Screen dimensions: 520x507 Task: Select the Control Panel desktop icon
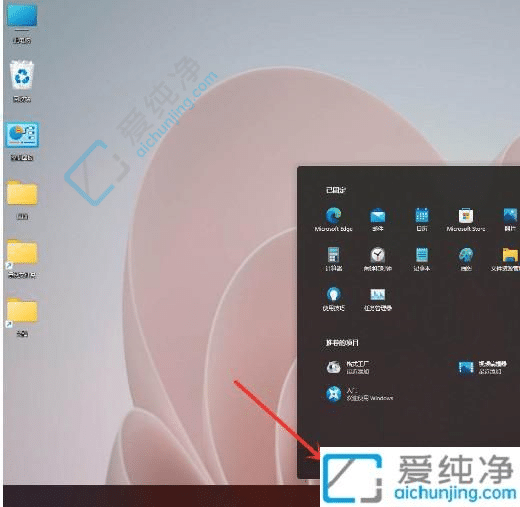22,141
